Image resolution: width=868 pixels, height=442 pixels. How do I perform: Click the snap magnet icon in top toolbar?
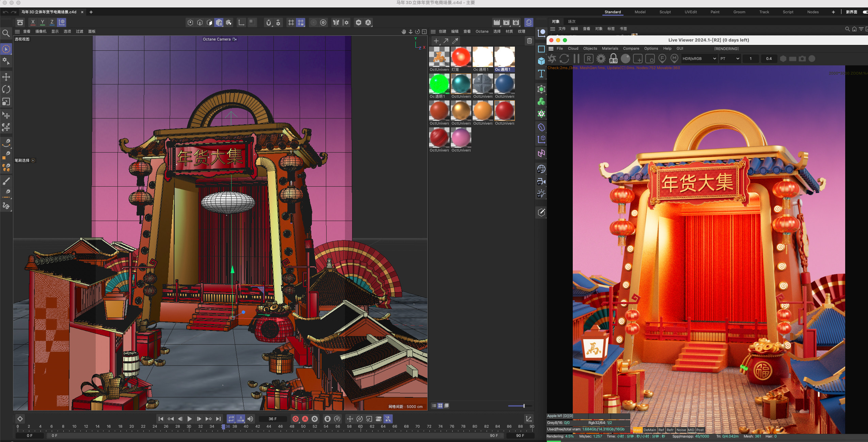[269, 22]
